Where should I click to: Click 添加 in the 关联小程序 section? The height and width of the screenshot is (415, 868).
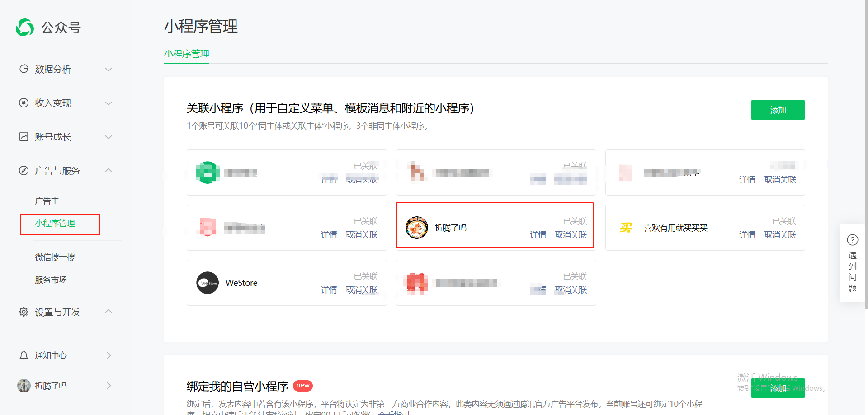point(778,110)
